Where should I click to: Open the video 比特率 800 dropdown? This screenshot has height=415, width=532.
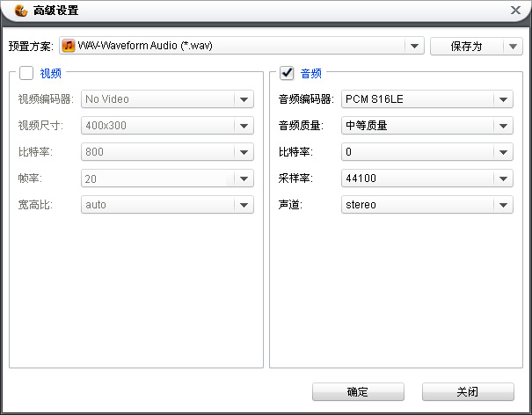point(167,152)
